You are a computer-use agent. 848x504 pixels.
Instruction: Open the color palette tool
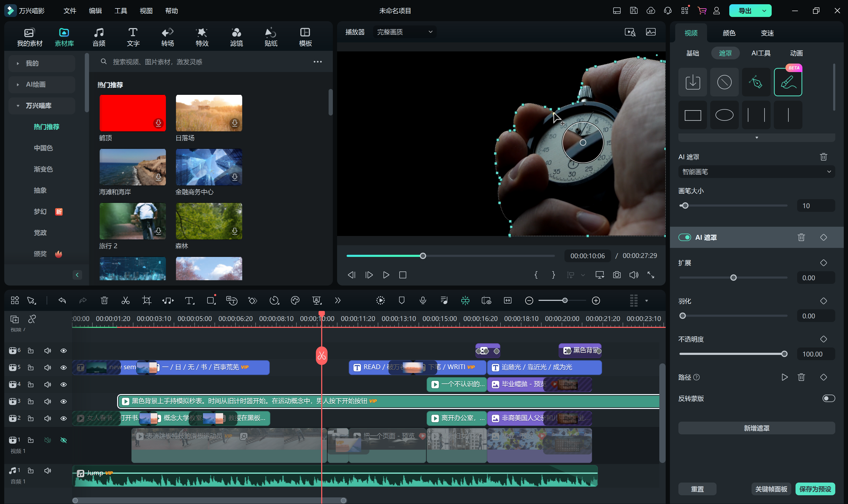point(295,301)
